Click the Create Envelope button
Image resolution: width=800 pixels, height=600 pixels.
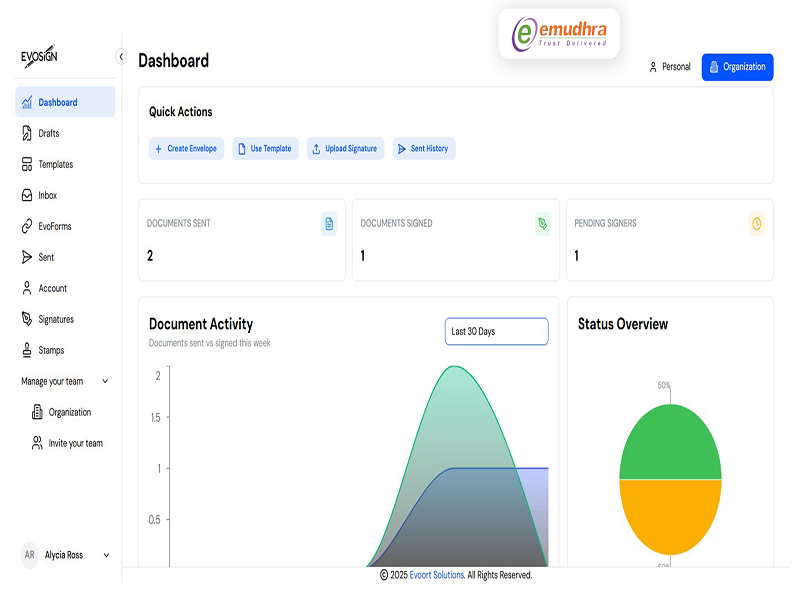point(186,149)
